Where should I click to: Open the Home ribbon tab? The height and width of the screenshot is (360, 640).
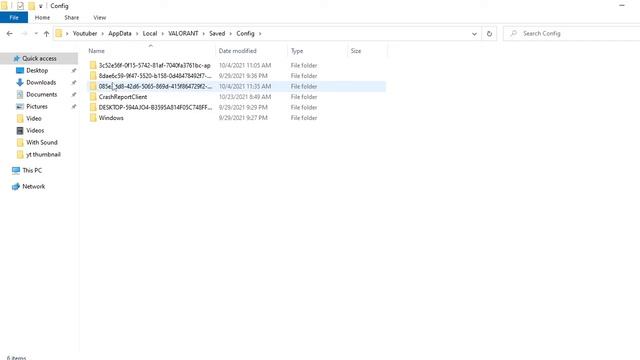tap(42, 18)
